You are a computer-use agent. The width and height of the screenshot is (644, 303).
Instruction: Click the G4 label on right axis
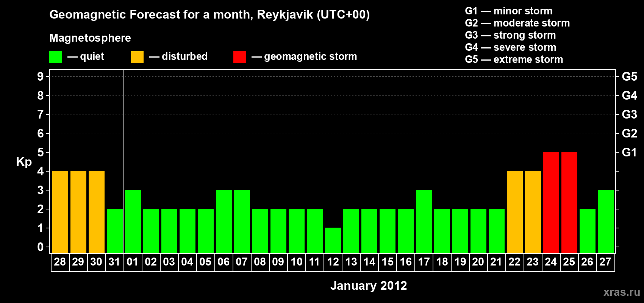pos(630,95)
